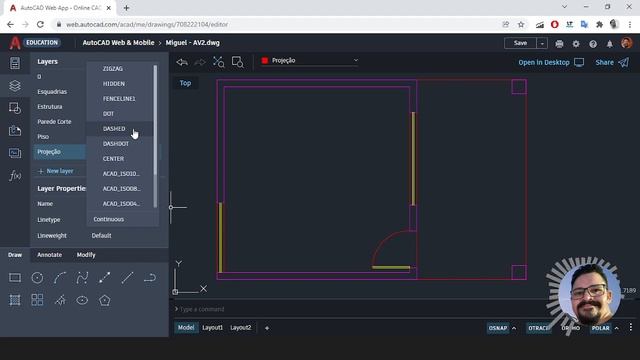Open the Save dropdown arrow
Viewport: 640px width, 360px height.
pyautogui.click(x=542, y=43)
